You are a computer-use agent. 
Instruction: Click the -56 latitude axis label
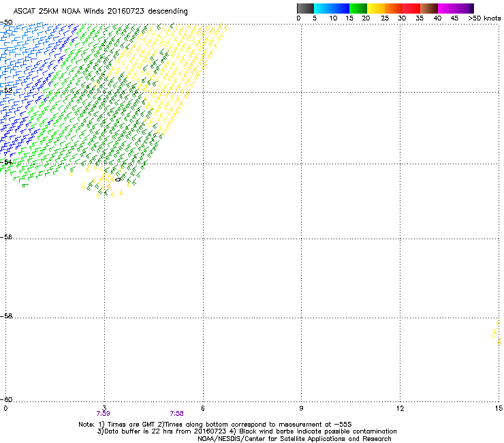coord(6,236)
